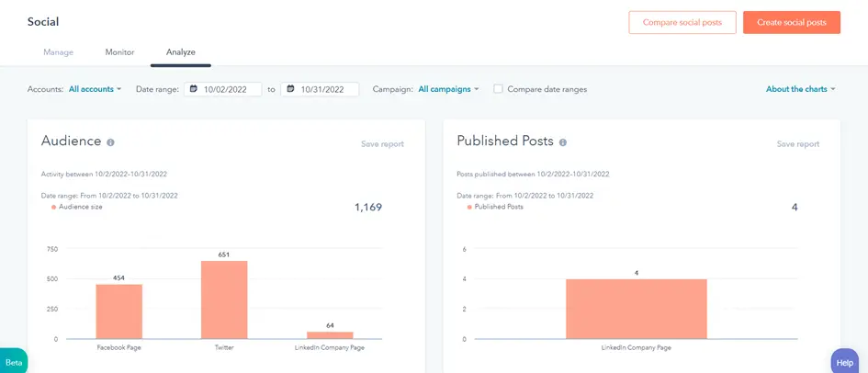Click the end date 10/31/2022 field
The width and height of the screenshot is (868, 373).
pos(321,89)
